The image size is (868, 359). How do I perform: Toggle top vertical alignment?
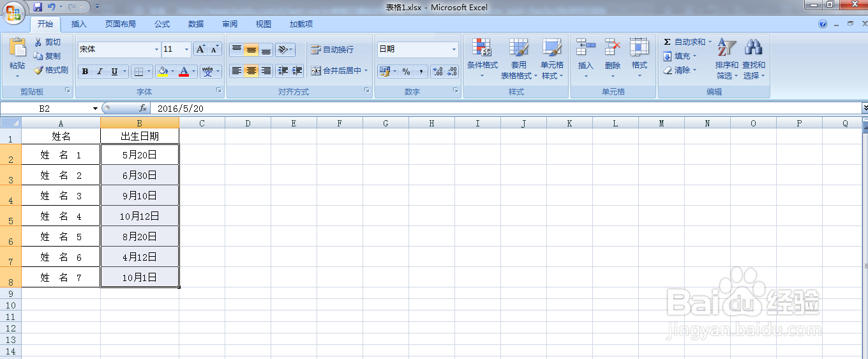pos(237,49)
